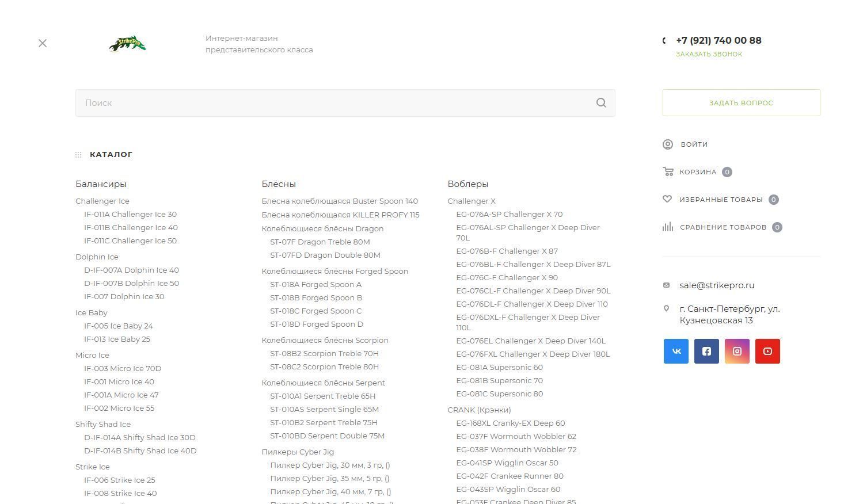Image resolution: width=863 pixels, height=504 pixels.
Task: Open Strike Ice subcategory
Action: (x=93, y=467)
